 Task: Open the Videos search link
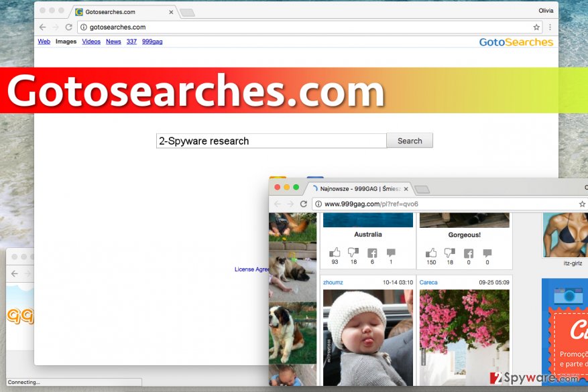(91, 42)
